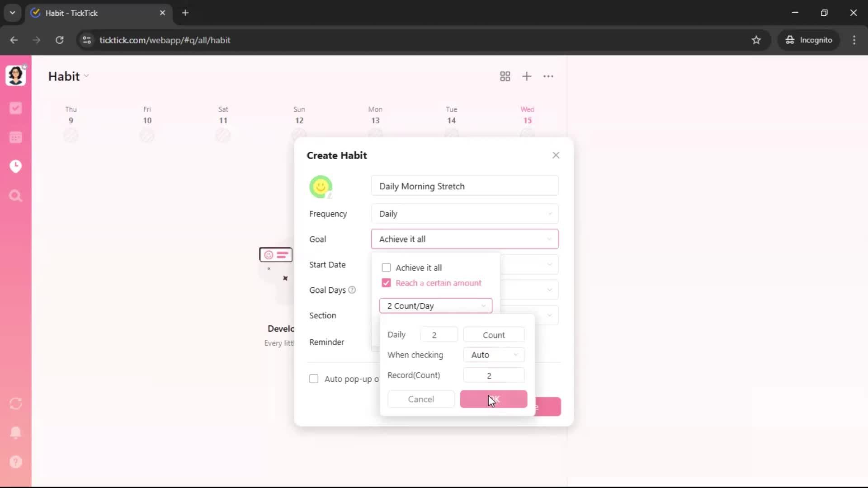The image size is (868, 488).
Task: Open the Tasks icon in sidebar
Action: [x=16, y=108]
